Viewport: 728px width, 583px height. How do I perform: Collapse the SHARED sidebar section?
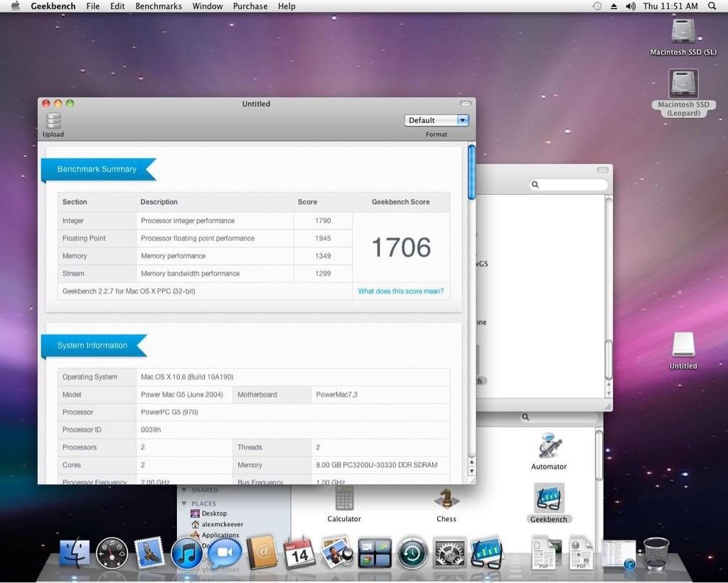184,490
